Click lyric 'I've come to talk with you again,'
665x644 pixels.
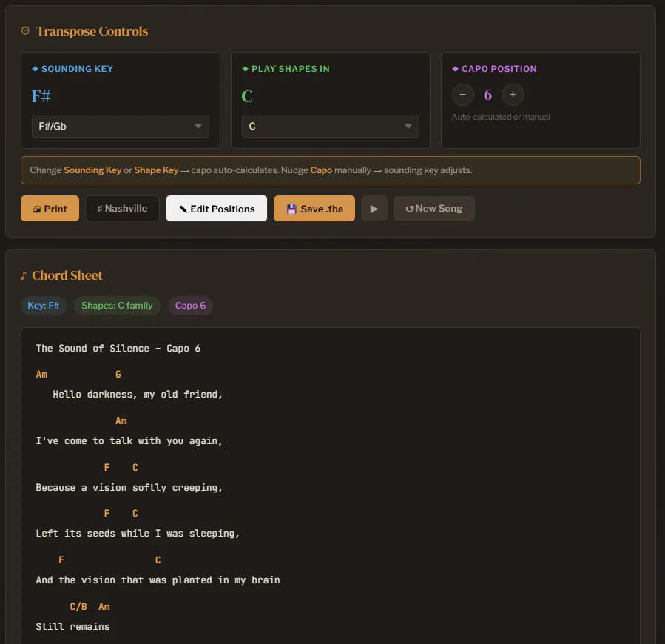point(129,441)
